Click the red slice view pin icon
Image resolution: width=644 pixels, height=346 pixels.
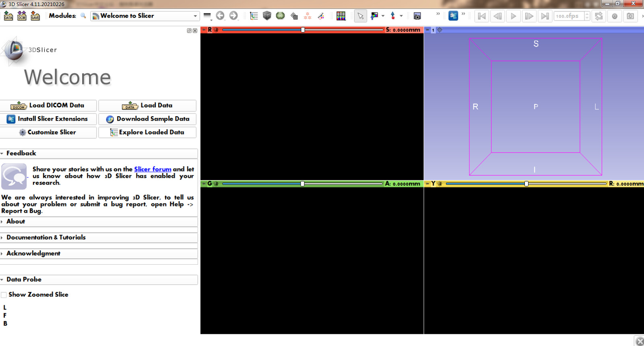(204, 30)
